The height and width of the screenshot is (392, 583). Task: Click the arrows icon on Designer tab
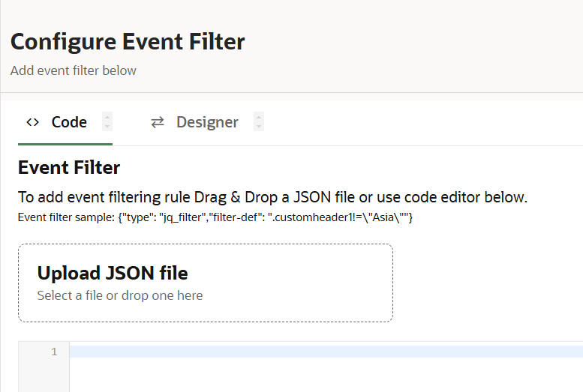click(x=158, y=122)
